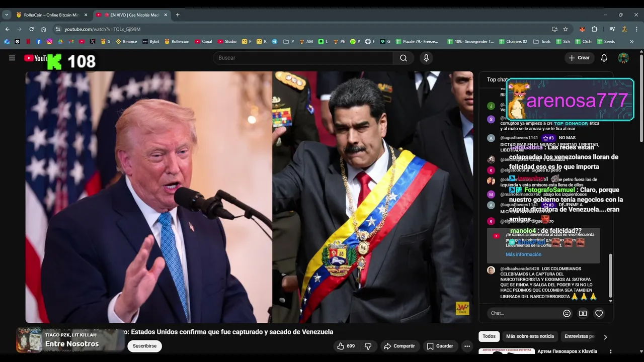Expand the P bookmarks folder
This screenshot has height=362, width=644.
point(289,42)
